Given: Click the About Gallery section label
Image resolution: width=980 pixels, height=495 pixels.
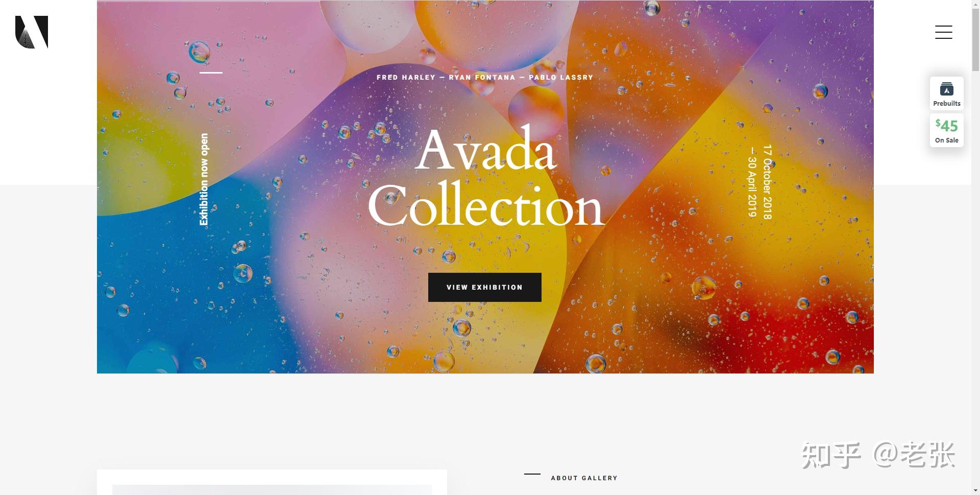Looking at the screenshot, I should click(584, 478).
